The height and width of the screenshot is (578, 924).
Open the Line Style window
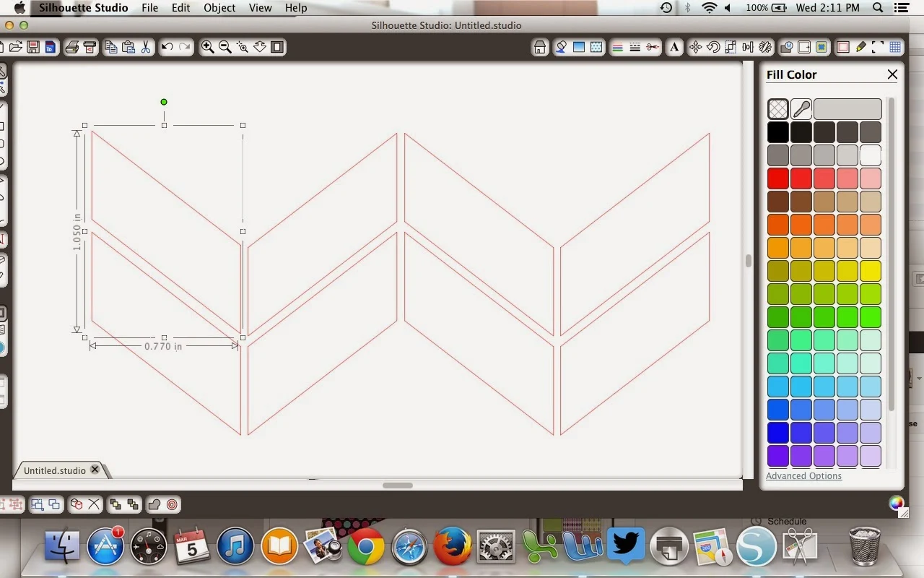(x=635, y=48)
